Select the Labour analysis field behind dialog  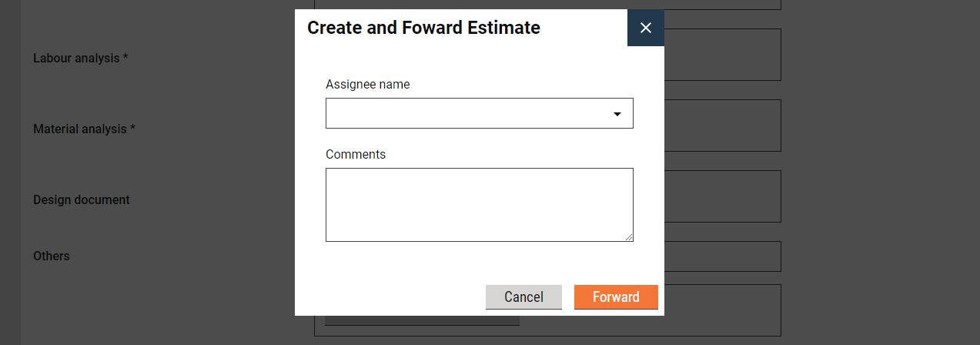[722, 55]
